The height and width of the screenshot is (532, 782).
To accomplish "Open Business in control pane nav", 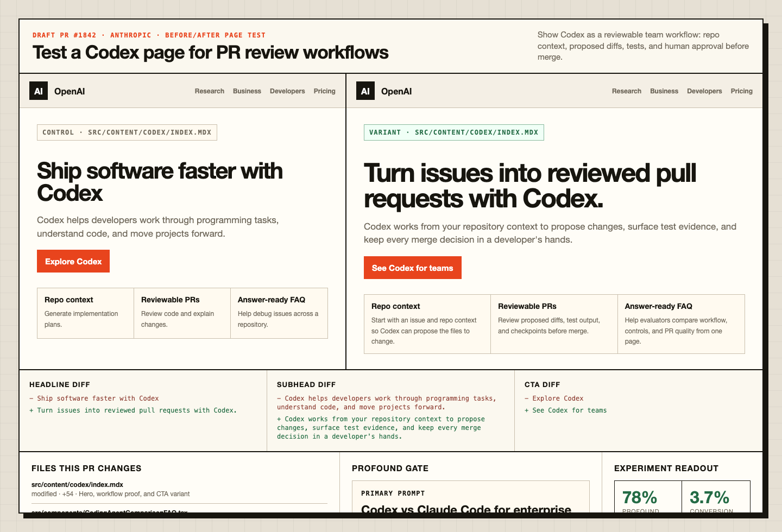I will [247, 91].
